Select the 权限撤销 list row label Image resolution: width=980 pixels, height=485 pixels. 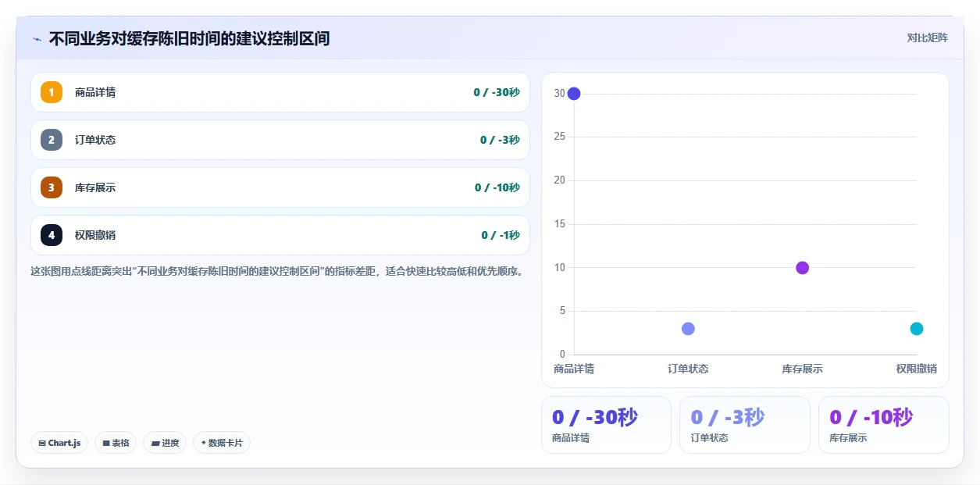pyautogui.click(x=95, y=235)
